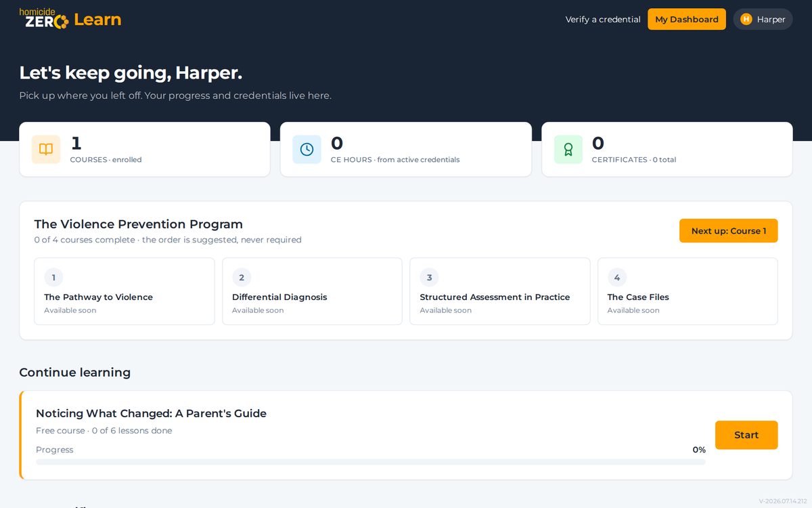Click the certificate ribbon icon

click(568, 150)
